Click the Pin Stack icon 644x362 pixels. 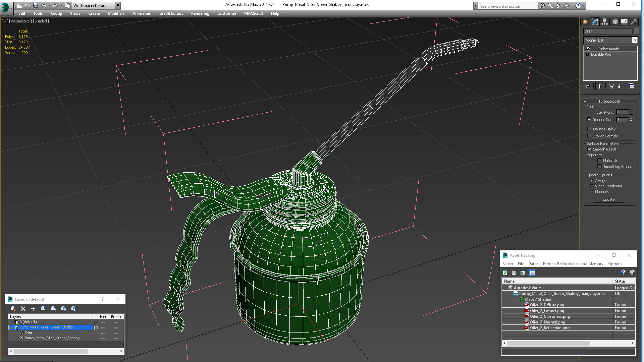(x=588, y=86)
